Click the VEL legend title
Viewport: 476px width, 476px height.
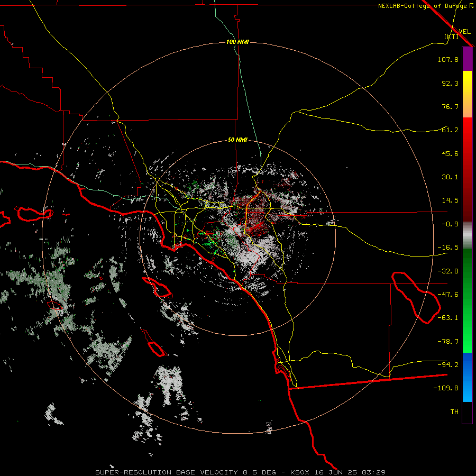click(x=464, y=31)
